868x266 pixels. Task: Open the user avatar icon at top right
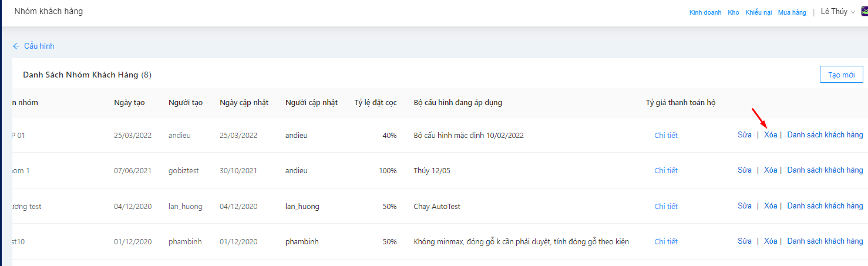click(864, 12)
